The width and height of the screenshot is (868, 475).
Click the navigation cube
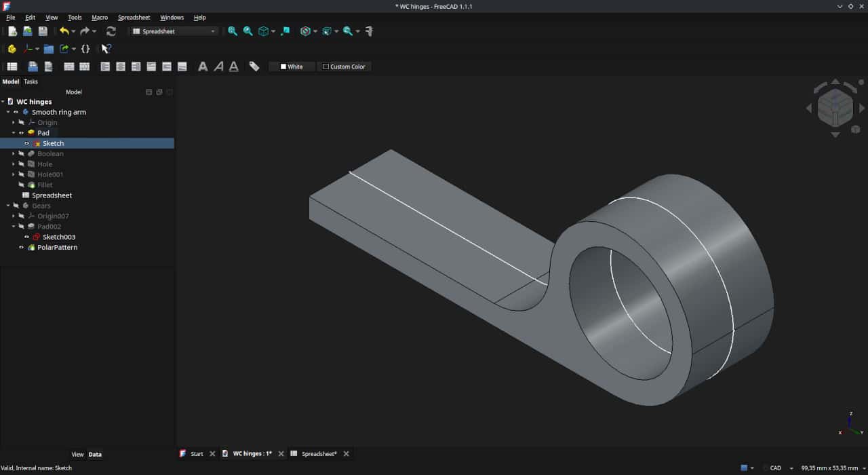click(x=835, y=107)
